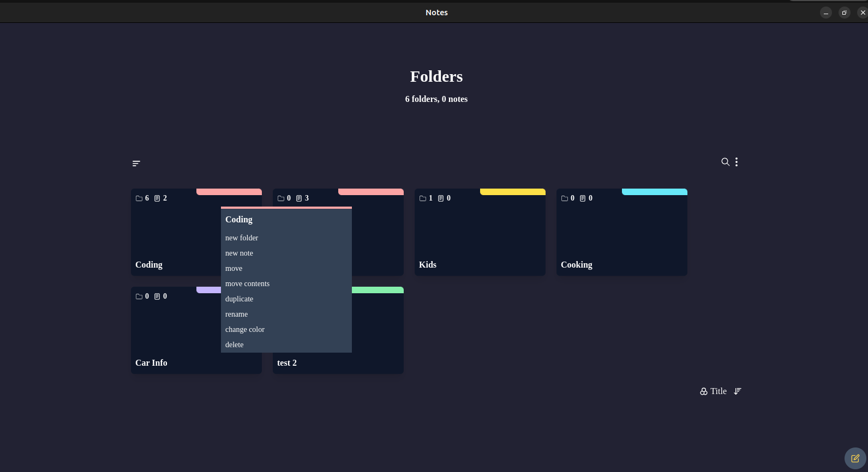Open search with the magnifier icon
868x472 pixels.
tap(725, 162)
